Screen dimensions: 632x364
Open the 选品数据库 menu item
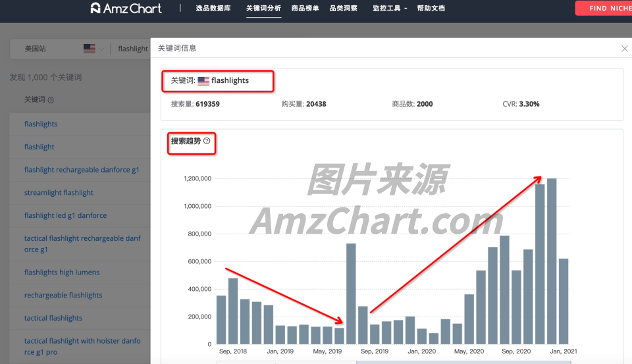pyautogui.click(x=213, y=8)
